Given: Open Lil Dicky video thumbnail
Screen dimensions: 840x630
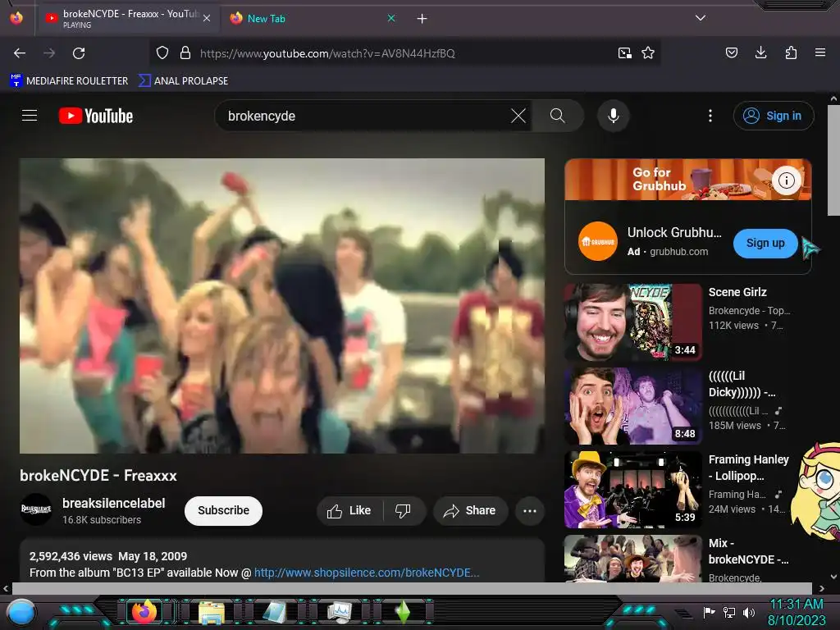Looking at the screenshot, I should (x=632, y=405).
